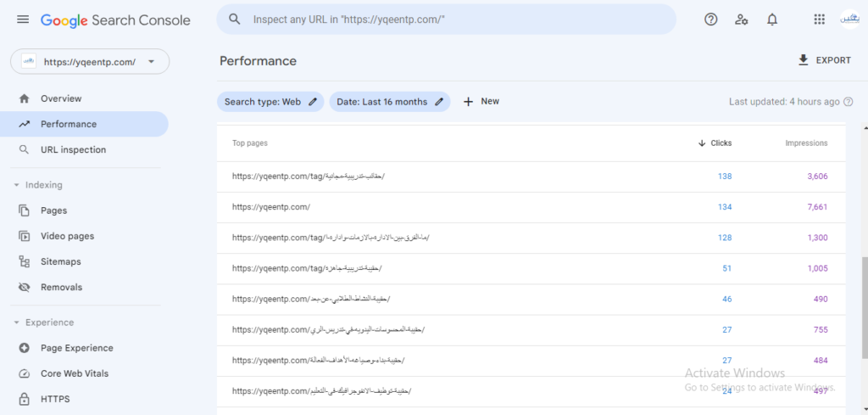
Task: Click the Top pages column header
Action: [250, 143]
